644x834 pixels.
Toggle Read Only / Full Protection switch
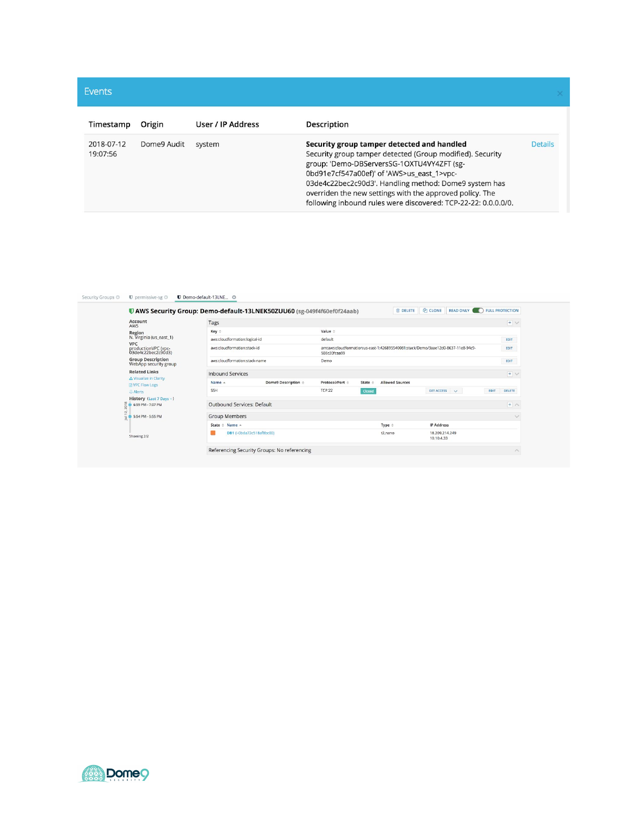pos(478,311)
